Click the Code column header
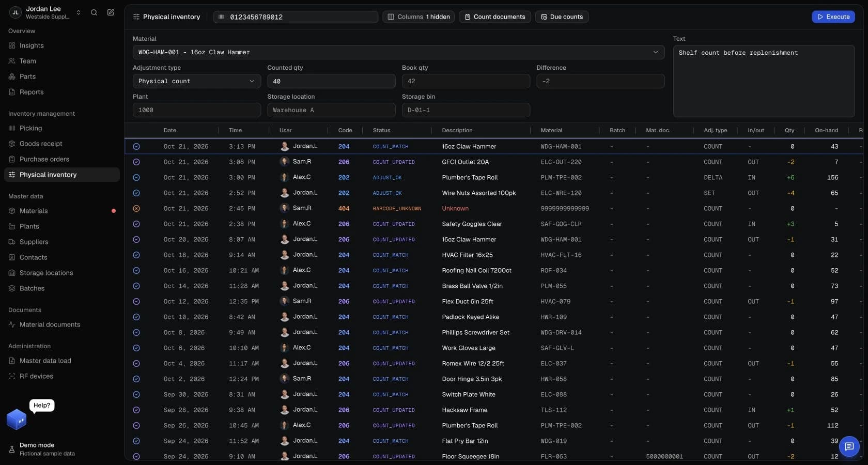 (345, 131)
